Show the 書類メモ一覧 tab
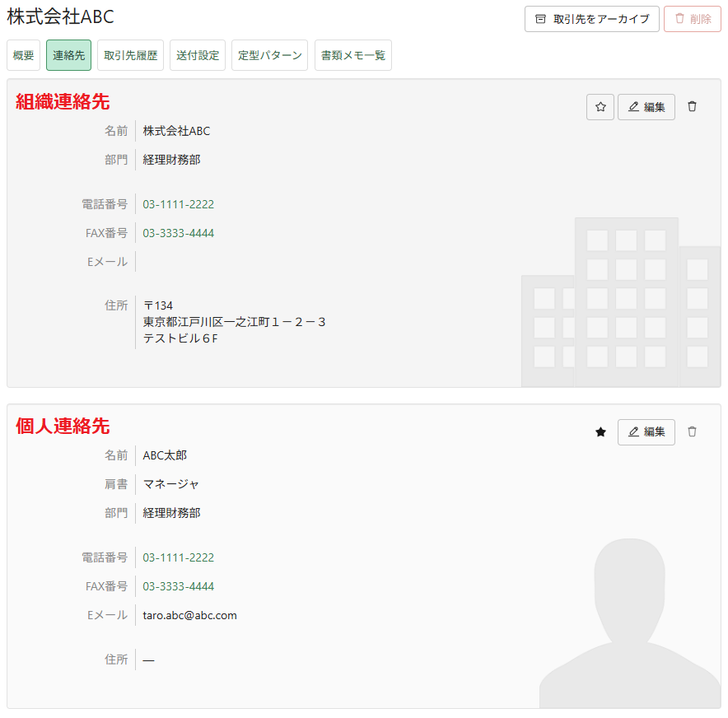This screenshot has width=728, height=718. (x=352, y=55)
